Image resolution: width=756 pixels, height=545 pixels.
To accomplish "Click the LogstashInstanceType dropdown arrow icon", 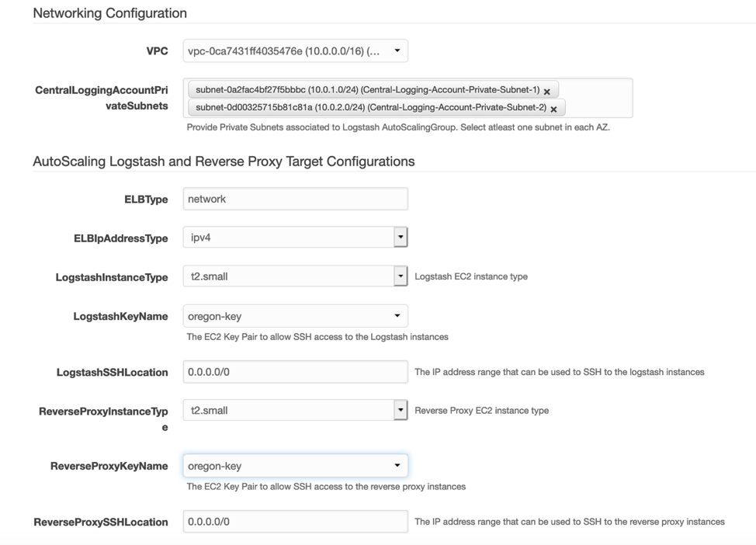I will click(x=401, y=276).
